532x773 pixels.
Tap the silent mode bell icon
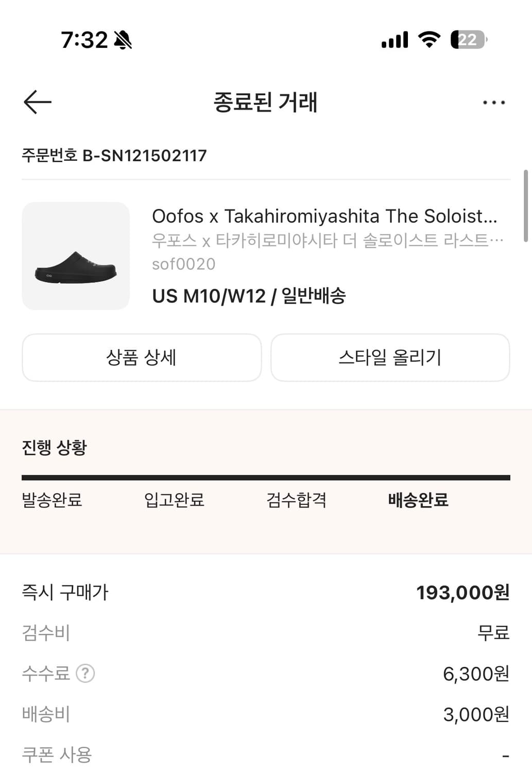point(123,40)
